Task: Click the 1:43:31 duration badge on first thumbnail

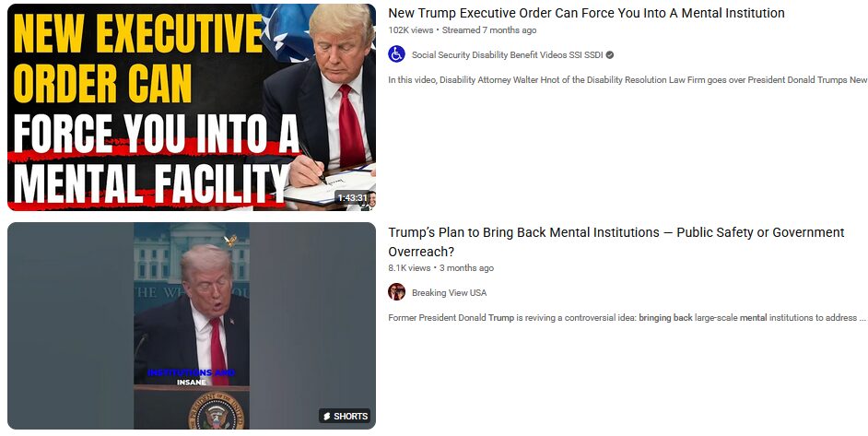Action: click(x=352, y=198)
